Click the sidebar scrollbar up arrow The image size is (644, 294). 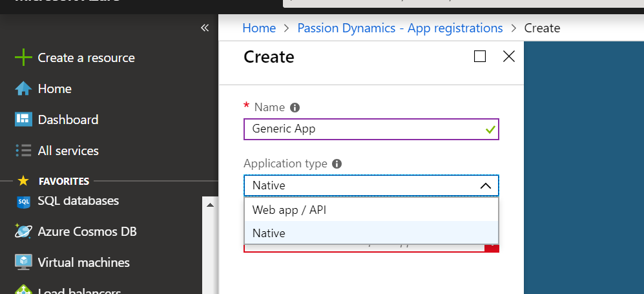tap(209, 205)
